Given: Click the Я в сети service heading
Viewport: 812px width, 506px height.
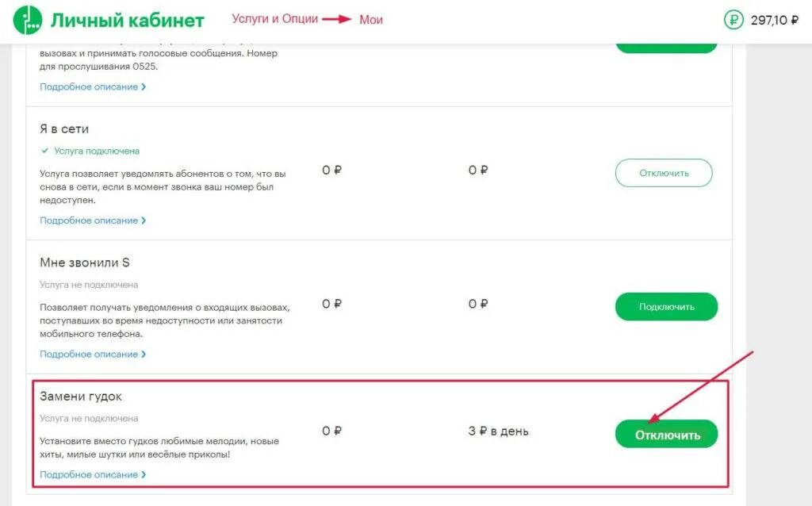Looking at the screenshot, I should 64,129.
